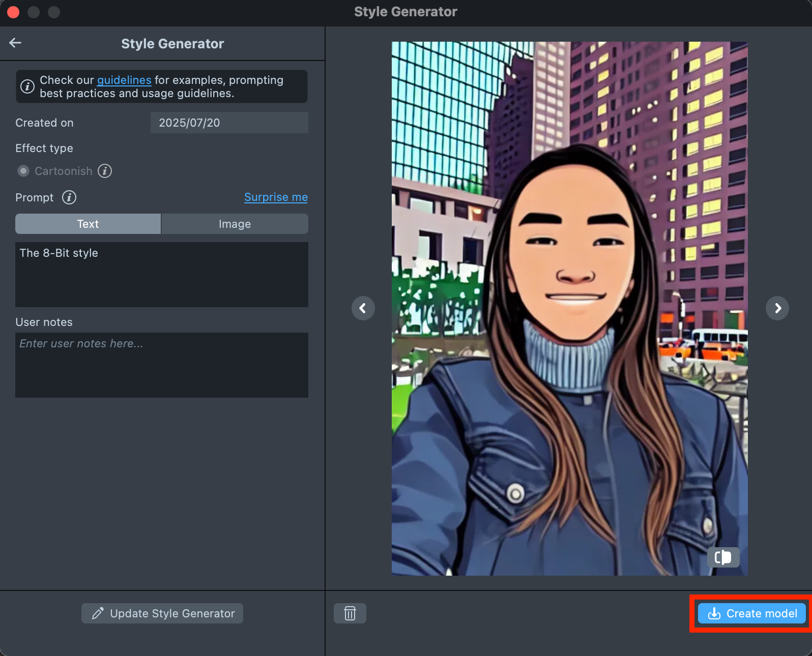Toggle the before/after compare icon on preview

point(723,557)
